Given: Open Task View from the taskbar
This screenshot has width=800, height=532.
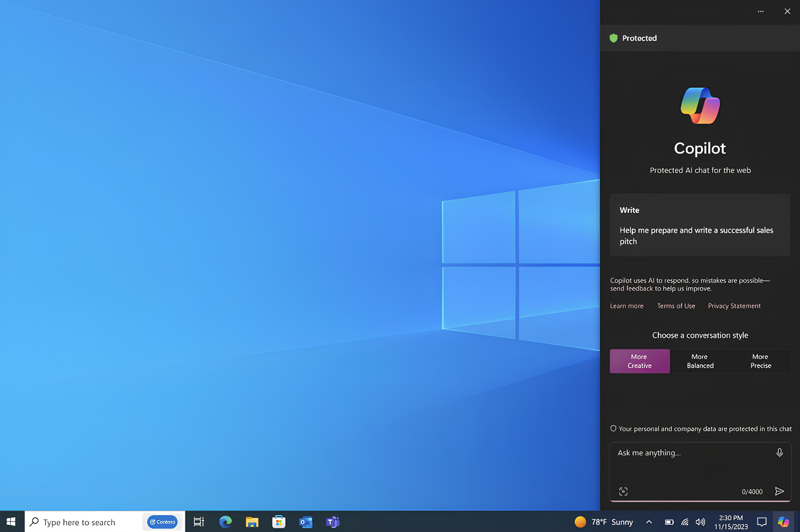Looking at the screenshot, I should pyautogui.click(x=199, y=522).
